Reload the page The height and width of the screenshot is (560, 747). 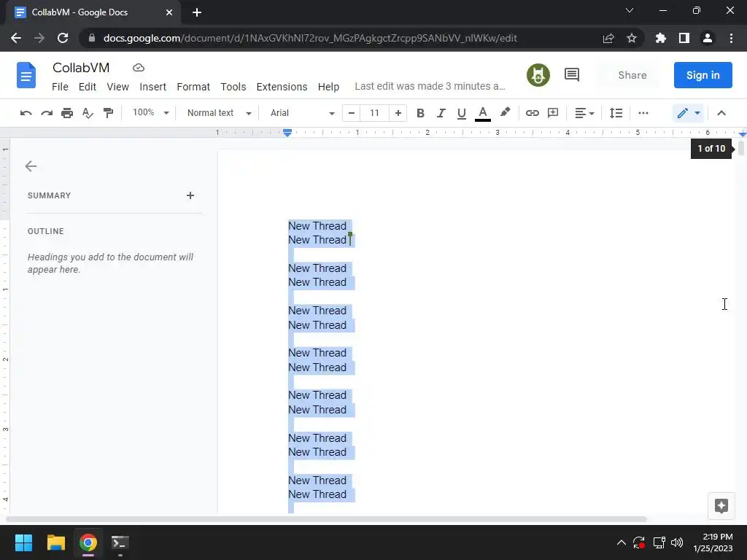[x=63, y=38]
